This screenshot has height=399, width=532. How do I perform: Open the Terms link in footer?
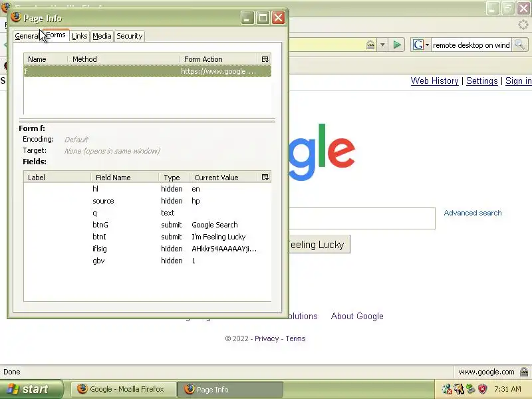click(295, 338)
